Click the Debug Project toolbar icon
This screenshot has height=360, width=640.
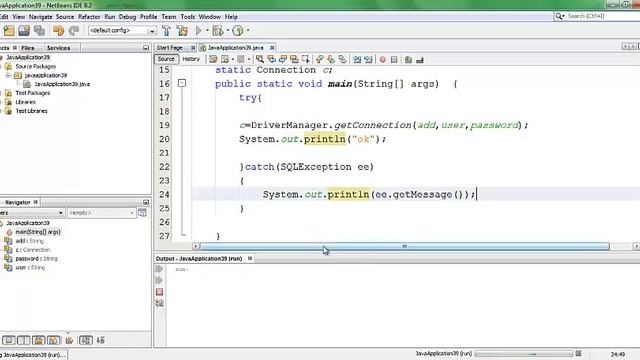click(218, 31)
